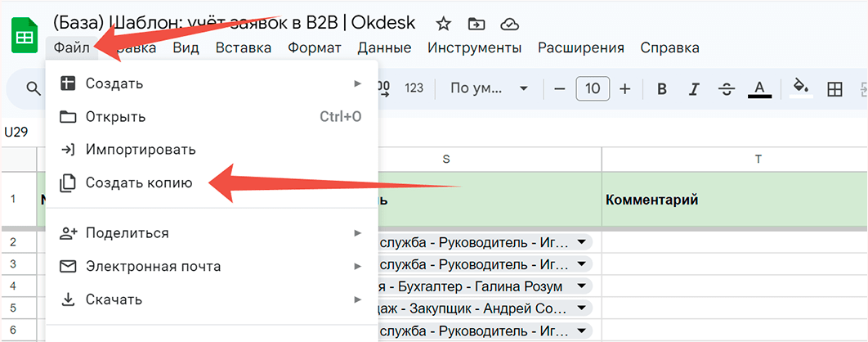Image resolution: width=868 pixels, height=342 pixels.
Task: Apply strikethrough formatting
Action: pos(727,88)
